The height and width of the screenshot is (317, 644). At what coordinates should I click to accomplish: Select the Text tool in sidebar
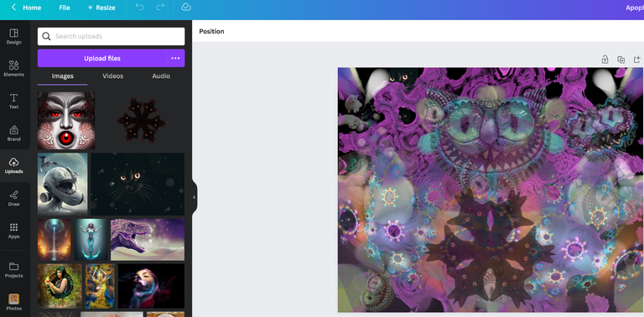pyautogui.click(x=13, y=101)
